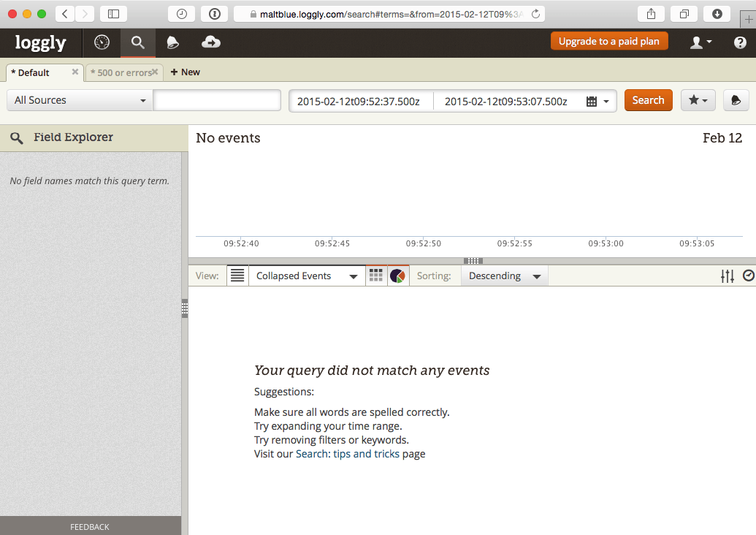Viewport: 756px width, 535px height.
Task: Open the Collapsed Events dropdown
Action: 307,276
